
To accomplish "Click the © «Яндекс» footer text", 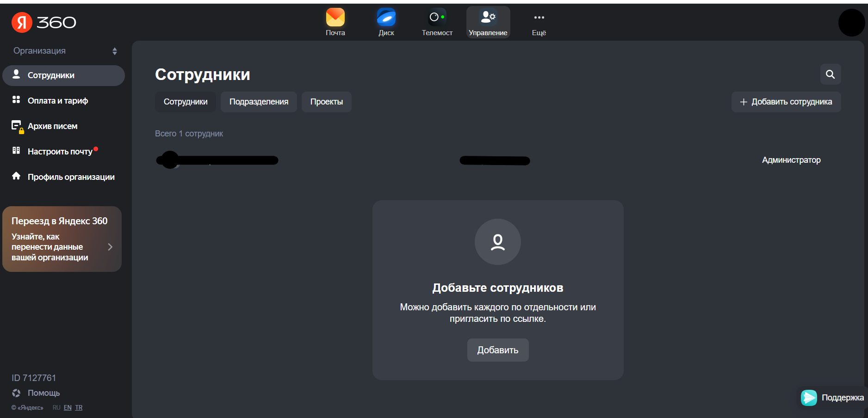I will point(27,407).
